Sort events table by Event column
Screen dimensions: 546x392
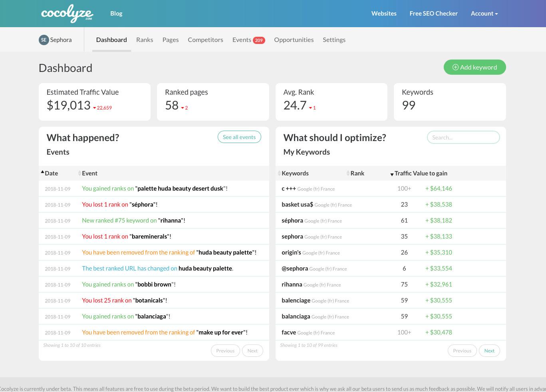point(89,173)
